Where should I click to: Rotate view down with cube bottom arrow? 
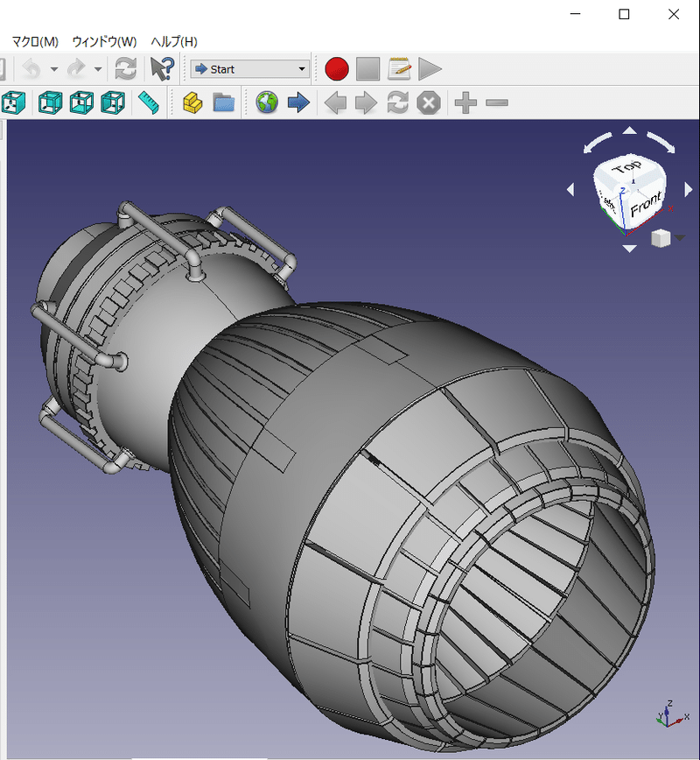(x=629, y=249)
